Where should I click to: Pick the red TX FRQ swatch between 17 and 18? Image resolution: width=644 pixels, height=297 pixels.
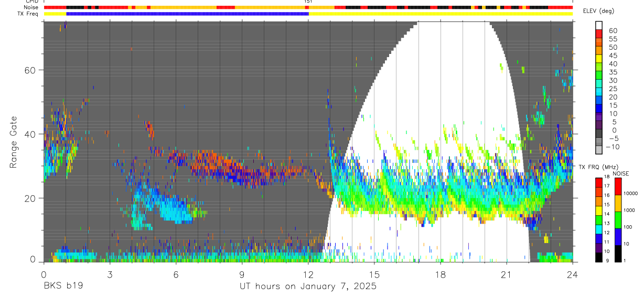(x=599, y=182)
